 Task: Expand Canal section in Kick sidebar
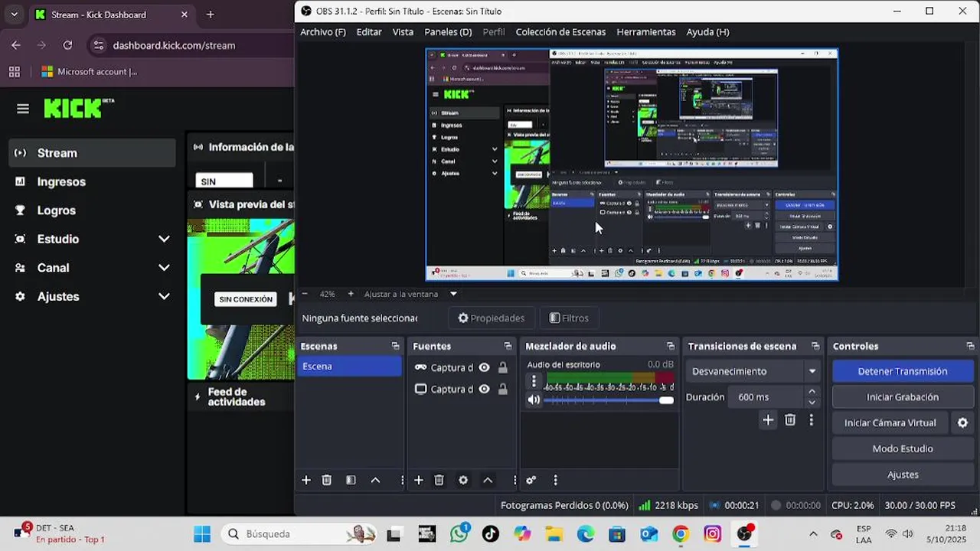(164, 268)
